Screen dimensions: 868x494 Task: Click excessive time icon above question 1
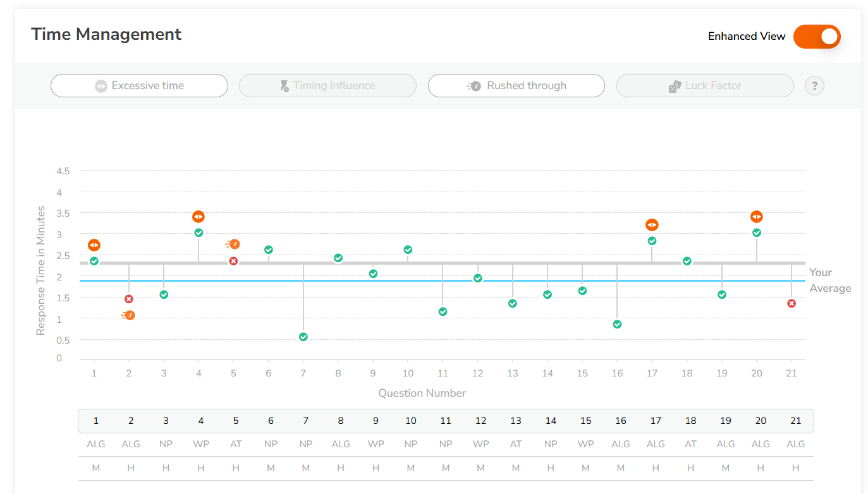point(94,245)
